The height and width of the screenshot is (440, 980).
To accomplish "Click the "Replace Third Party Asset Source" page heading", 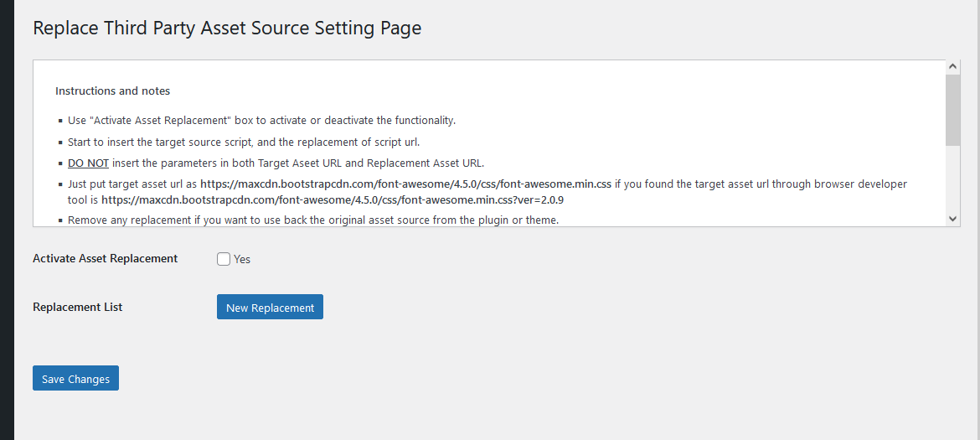I will coord(227,28).
